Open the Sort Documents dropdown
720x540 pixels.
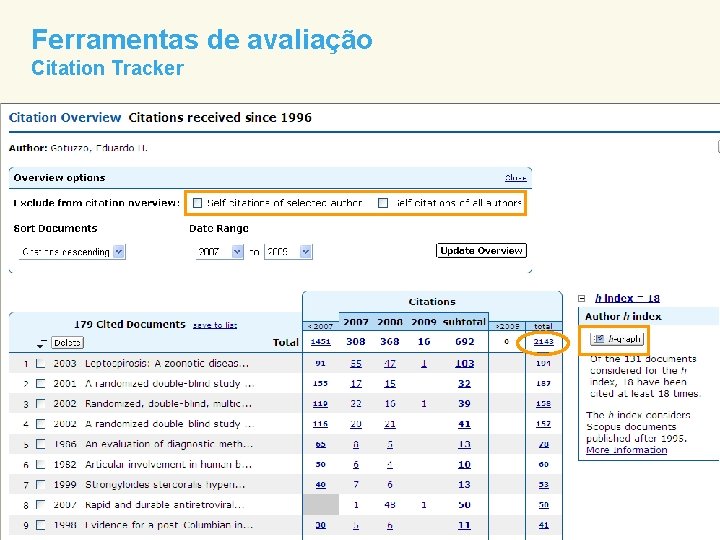[72, 252]
